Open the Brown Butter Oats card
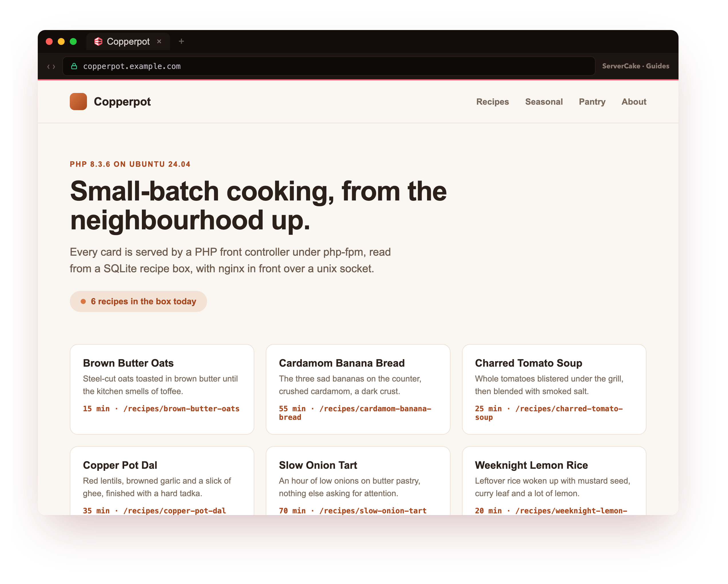The image size is (728, 584). (x=162, y=389)
